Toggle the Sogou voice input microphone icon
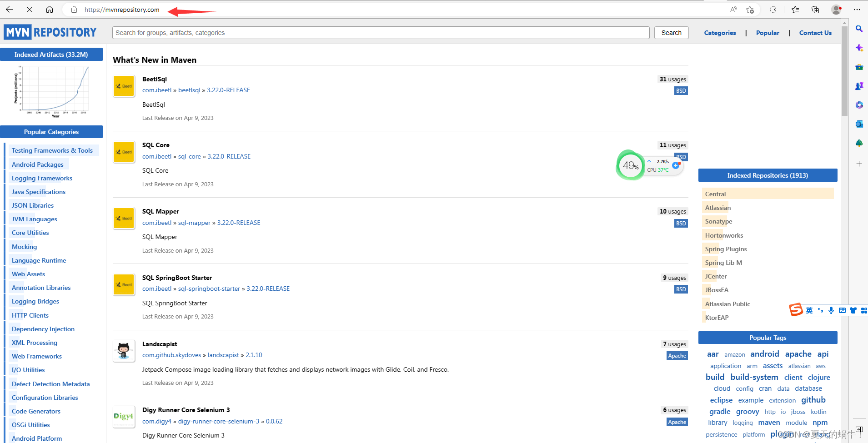The image size is (868, 443). point(831,310)
